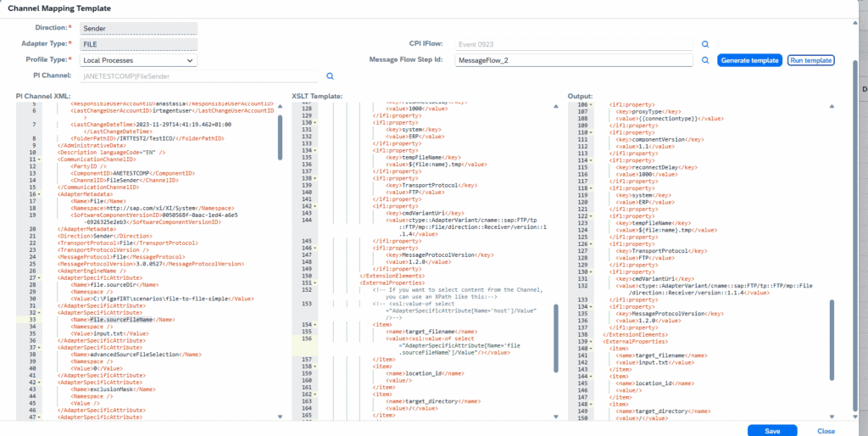Click the Adapter Type field showing FILE
The width and height of the screenshot is (868, 436).
coord(138,44)
